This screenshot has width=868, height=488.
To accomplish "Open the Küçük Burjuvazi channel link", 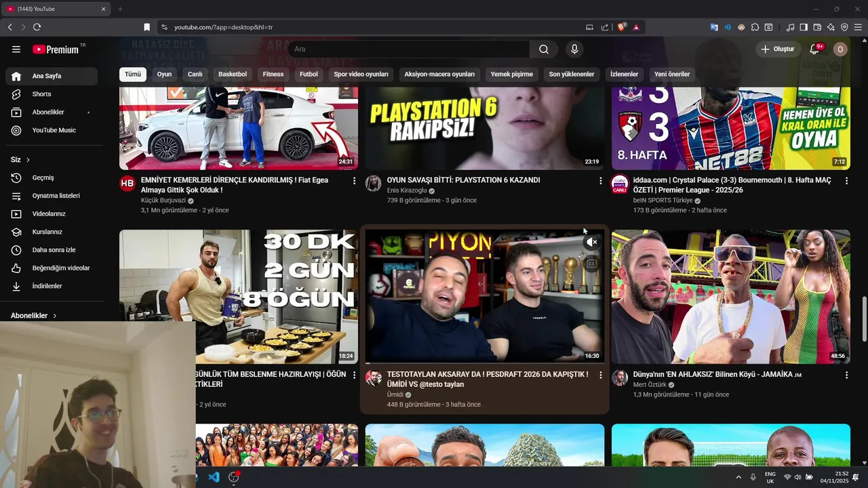I will click(x=163, y=201).
